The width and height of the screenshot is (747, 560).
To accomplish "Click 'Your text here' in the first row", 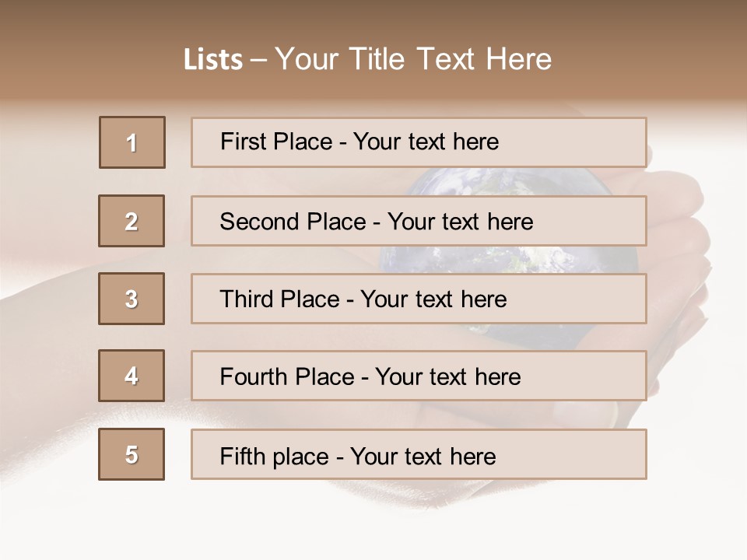I will click(x=426, y=142).
